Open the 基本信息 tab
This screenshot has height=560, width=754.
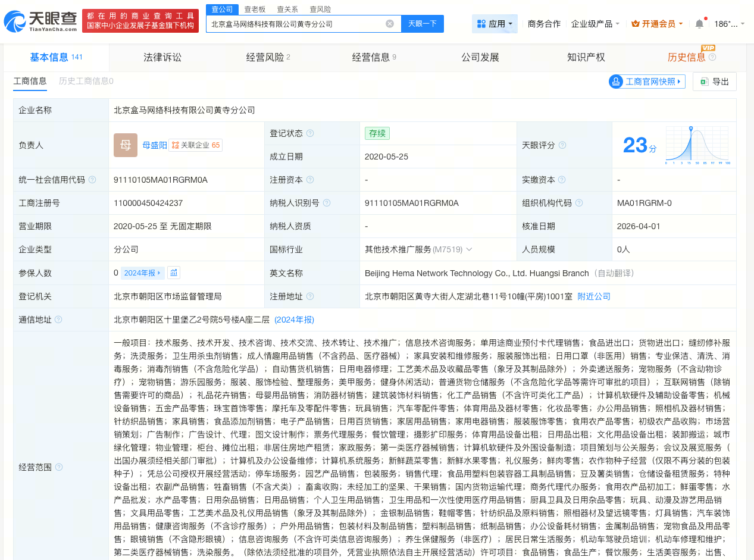tap(56, 57)
